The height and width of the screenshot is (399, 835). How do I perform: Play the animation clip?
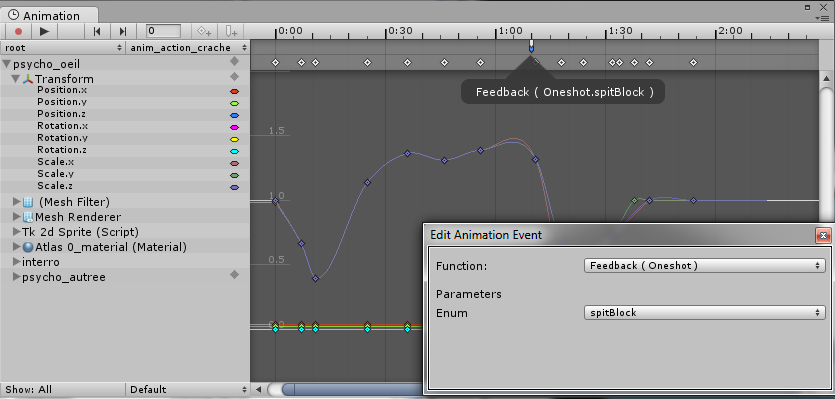45,31
